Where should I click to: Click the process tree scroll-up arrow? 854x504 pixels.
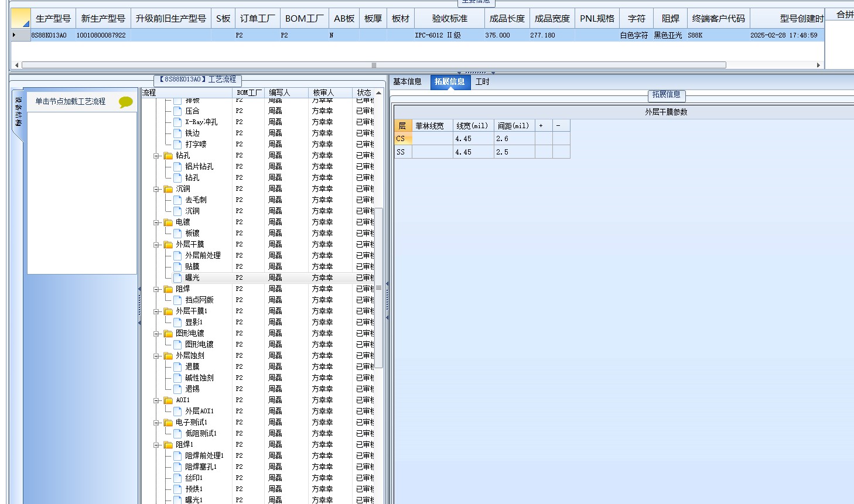[378, 93]
